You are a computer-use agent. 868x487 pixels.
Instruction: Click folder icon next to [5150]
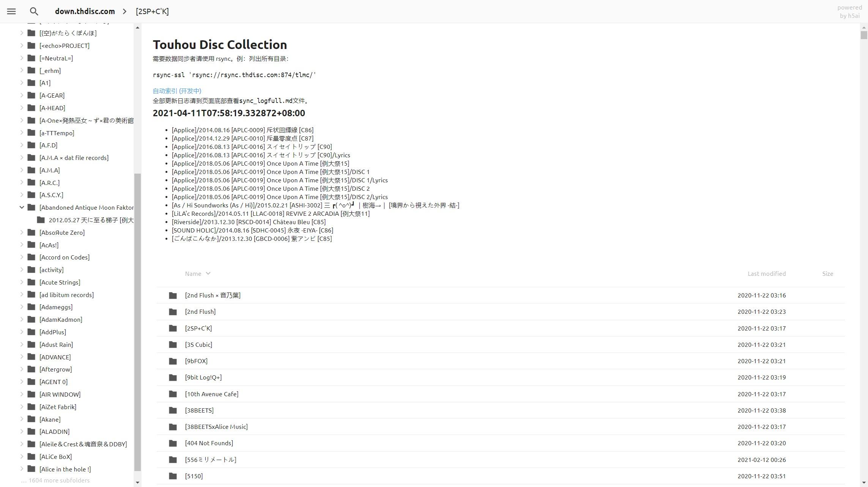coord(173,476)
